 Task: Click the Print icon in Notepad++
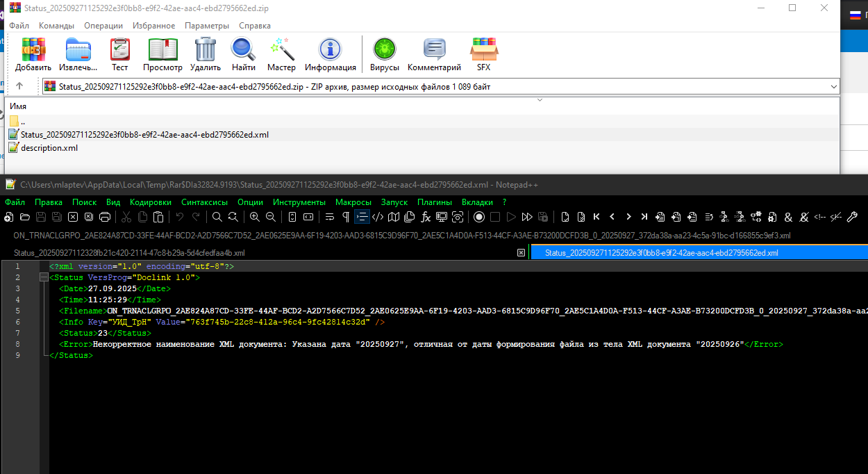pyautogui.click(x=105, y=217)
